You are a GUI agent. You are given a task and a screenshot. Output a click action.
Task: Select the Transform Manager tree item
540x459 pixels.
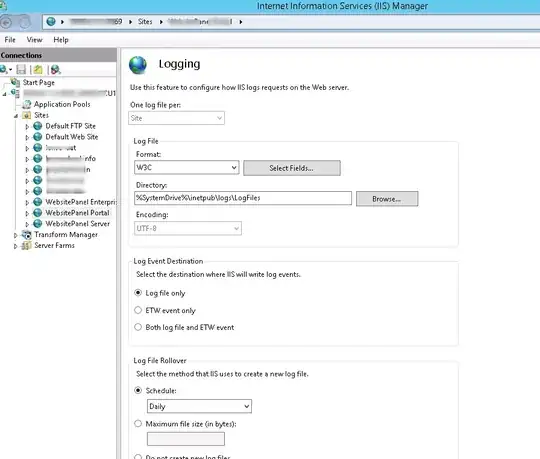pos(66,235)
